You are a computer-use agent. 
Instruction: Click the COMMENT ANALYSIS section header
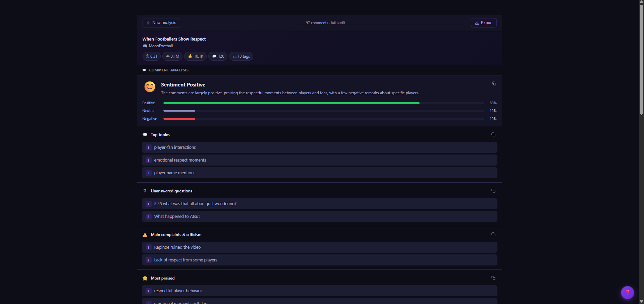[169, 70]
